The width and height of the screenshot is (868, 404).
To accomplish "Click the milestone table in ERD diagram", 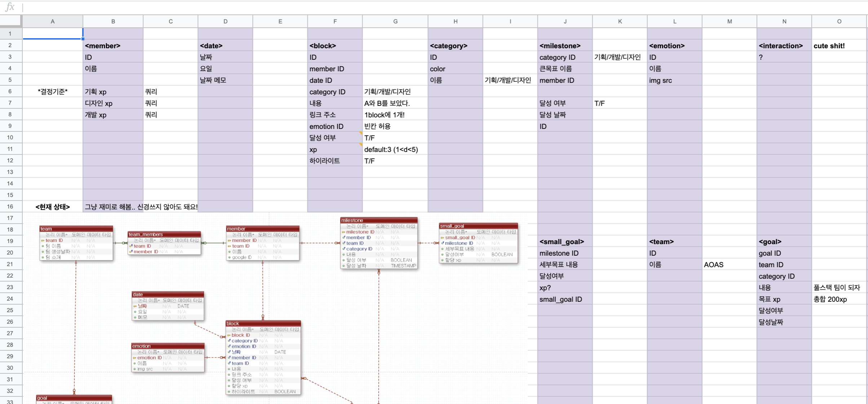I will pos(378,243).
